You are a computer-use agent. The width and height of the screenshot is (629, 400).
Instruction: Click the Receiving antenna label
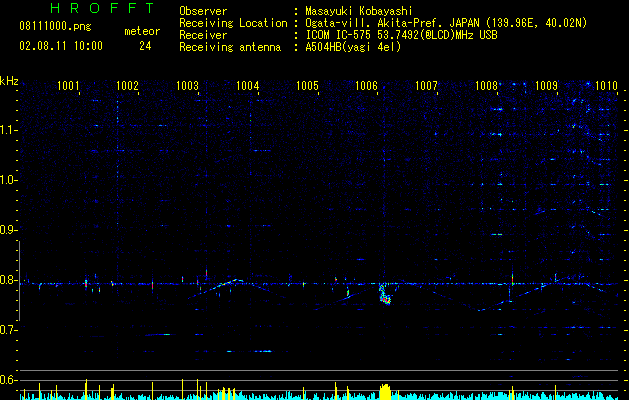[230, 47]
